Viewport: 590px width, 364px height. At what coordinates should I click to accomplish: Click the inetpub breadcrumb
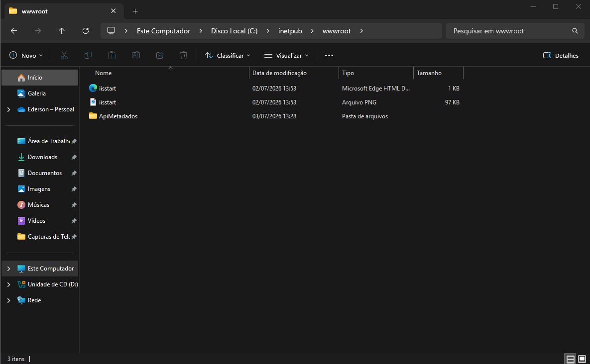pos(290,31)
